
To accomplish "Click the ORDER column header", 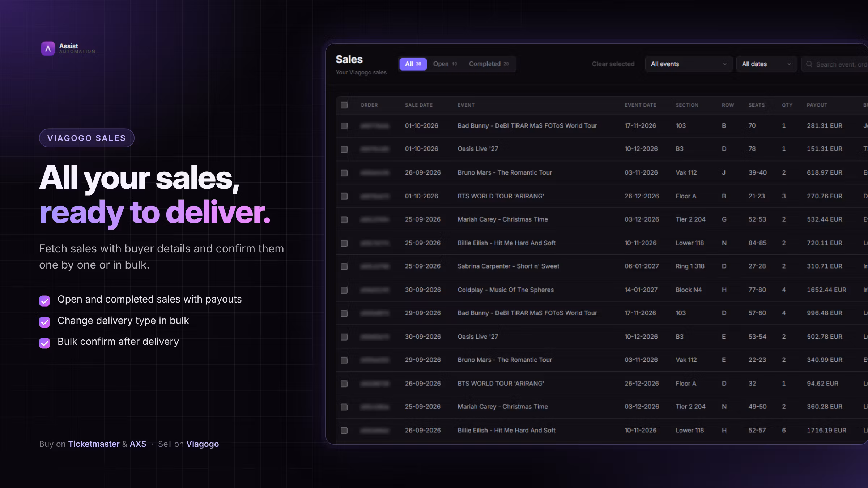I will click(369, 105).
